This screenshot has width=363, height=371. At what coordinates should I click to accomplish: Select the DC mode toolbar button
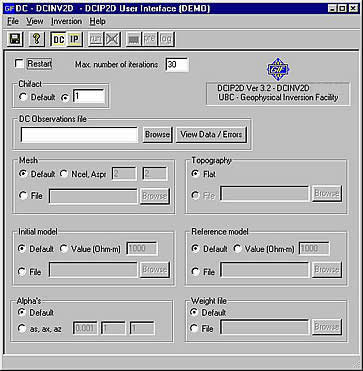(59, 39)
